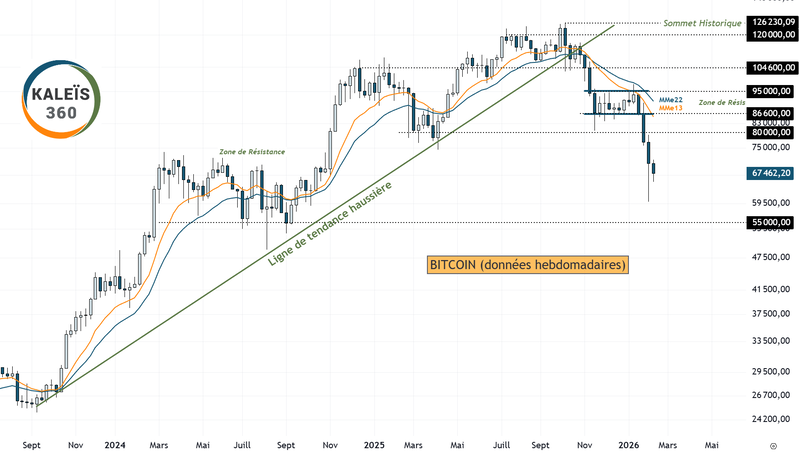Click the 37 500,00 axis value
Screen dimensions: 800x455
771,314
